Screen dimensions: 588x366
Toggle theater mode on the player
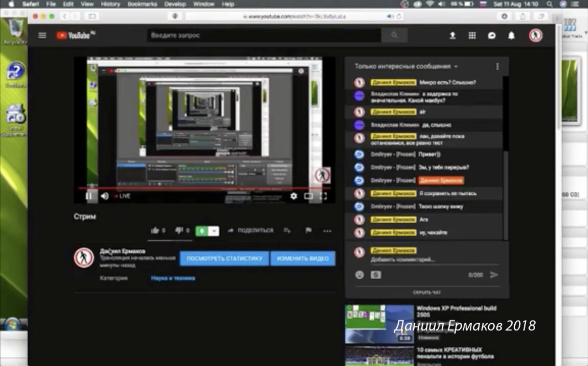(x=308, y=196)
